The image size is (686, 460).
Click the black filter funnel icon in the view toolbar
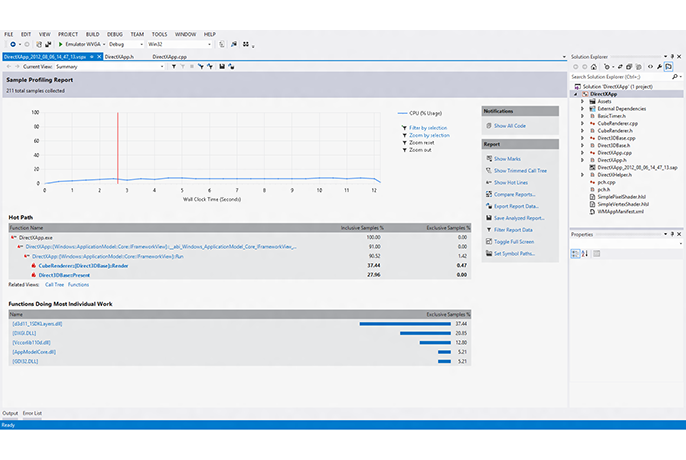(x=174, y=67)
